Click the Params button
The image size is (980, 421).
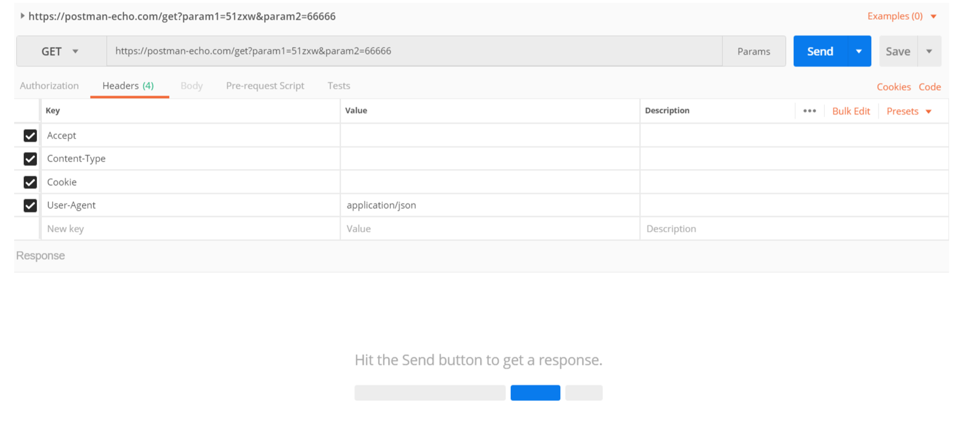753,51
